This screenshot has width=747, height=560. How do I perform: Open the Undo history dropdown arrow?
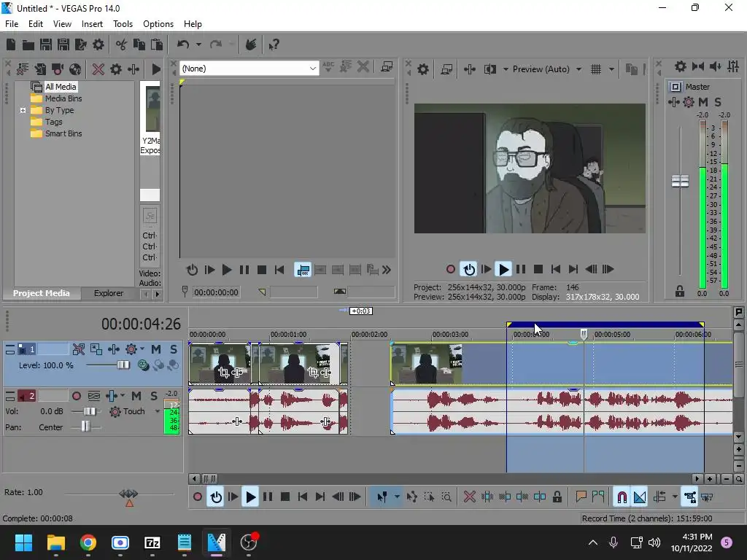click(x=198, y=44)
